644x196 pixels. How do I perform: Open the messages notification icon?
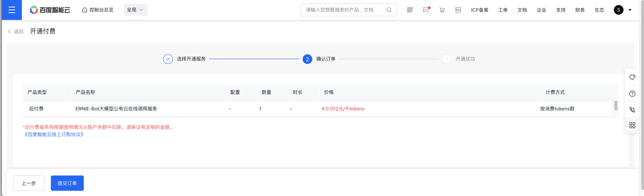pyautogui.click(x=426, y=10)
